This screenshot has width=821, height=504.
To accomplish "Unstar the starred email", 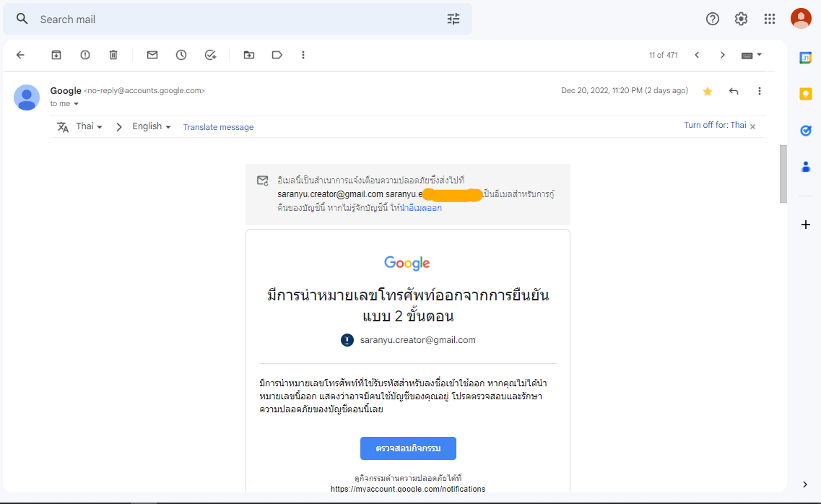I will coord(708,92).
